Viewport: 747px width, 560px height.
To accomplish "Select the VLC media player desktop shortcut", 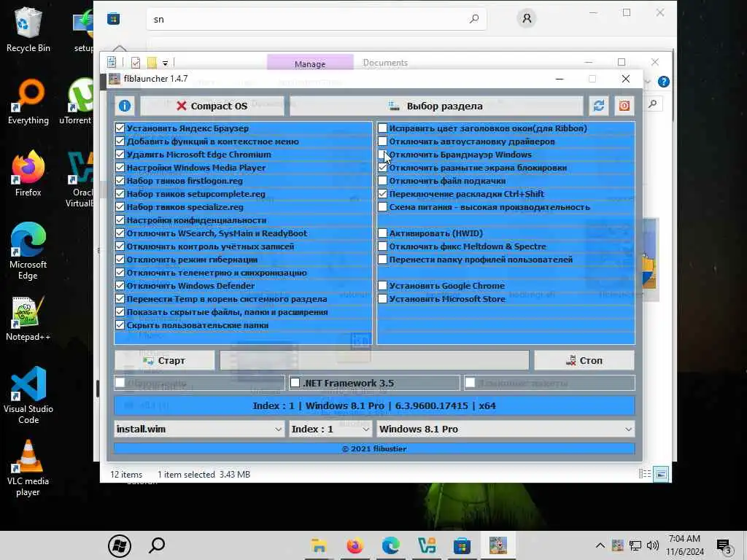I will [x=28, y=468].
